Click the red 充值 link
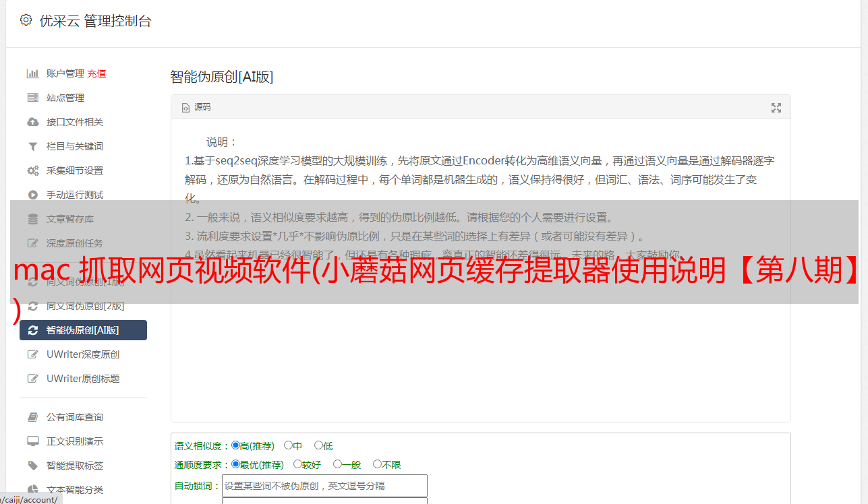The width and height of the screenshot is (868, 504). point(96,73)
